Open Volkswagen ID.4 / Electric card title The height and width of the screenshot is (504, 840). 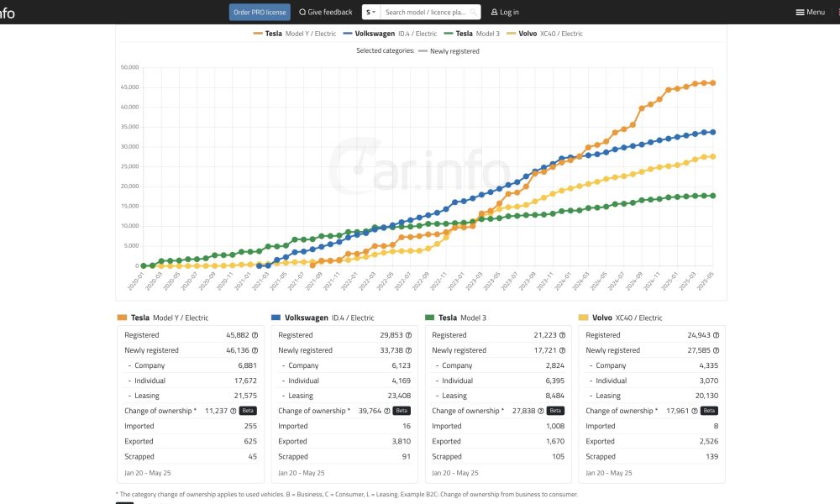click(329, 318)
